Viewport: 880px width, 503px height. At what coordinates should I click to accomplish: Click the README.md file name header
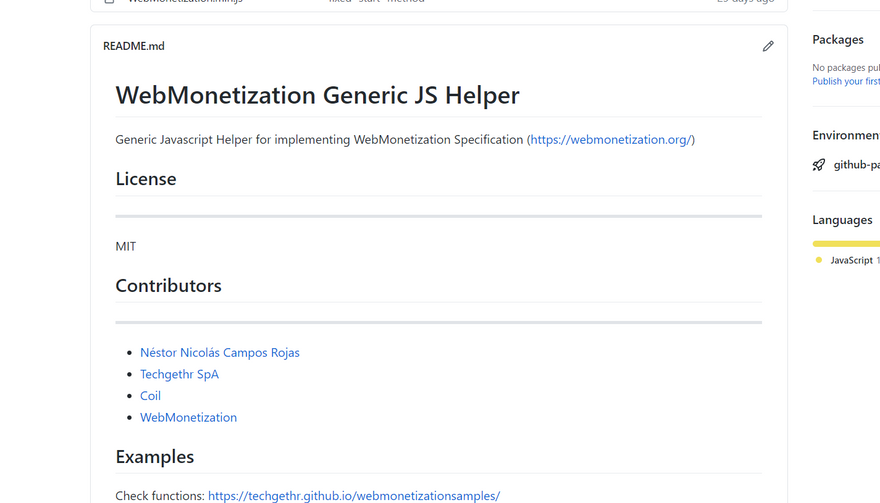134,46
